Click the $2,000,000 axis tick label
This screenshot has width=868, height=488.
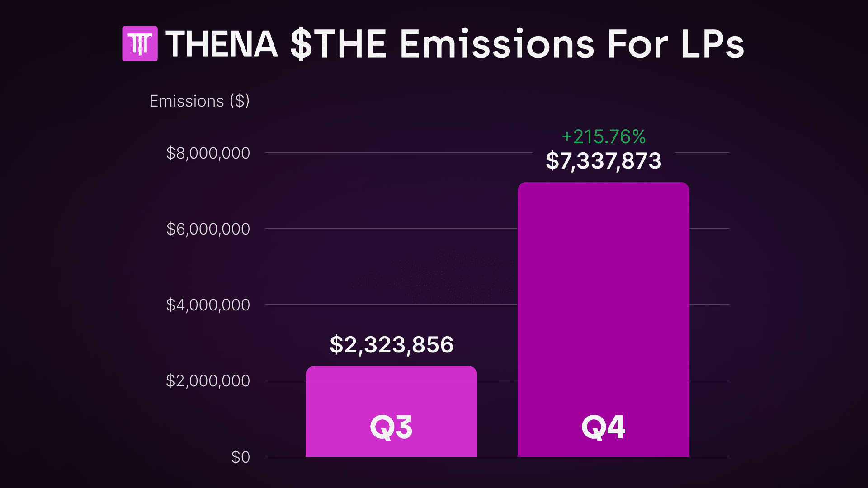208,381
